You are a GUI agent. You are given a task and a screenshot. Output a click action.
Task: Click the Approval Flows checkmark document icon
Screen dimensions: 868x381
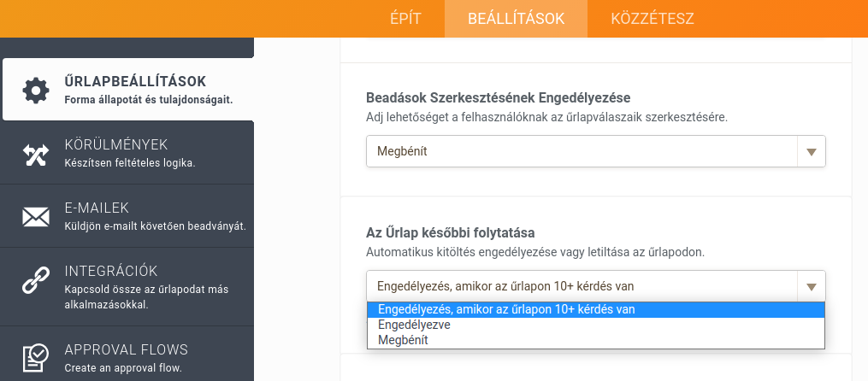(36, 357)
